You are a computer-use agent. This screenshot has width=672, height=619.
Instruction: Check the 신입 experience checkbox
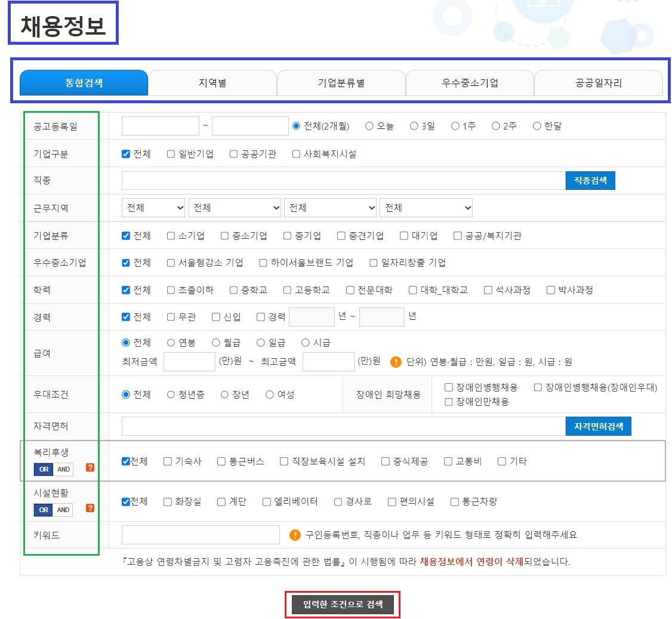point(216,317)
